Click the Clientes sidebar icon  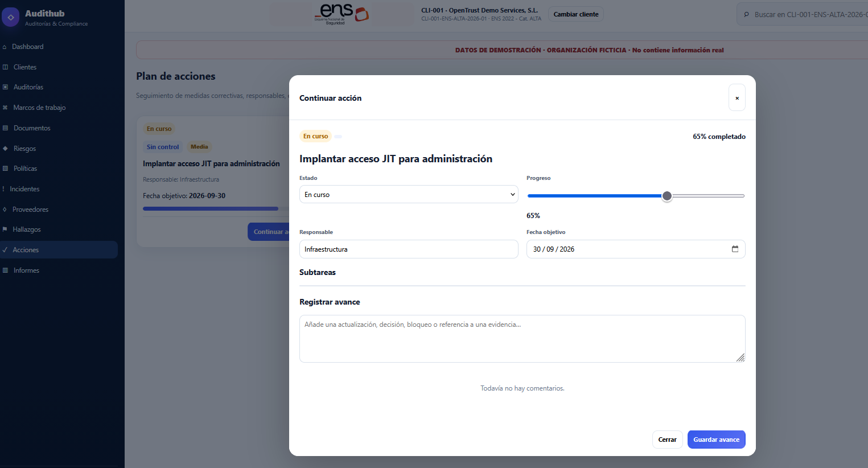coord(5,67)
